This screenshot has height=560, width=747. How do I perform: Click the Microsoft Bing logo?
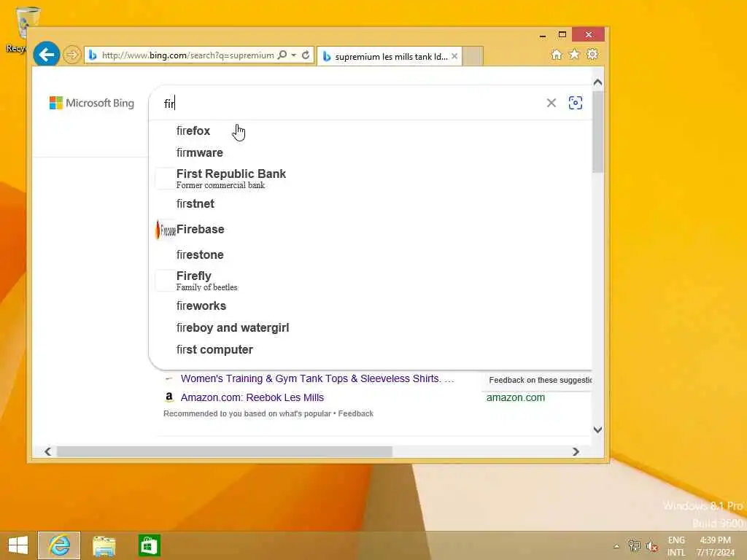[92, 103]
